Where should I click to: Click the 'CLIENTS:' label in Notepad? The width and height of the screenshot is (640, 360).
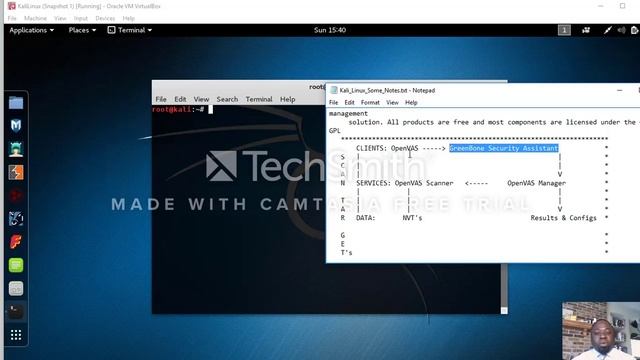pyautogui.click(x=371, y=148)
